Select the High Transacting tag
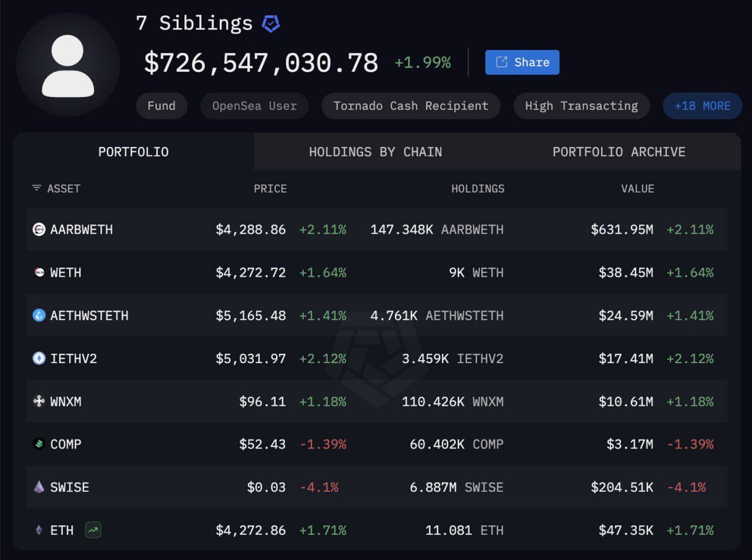This screenshot has height=560, width=752. pyautogui.click(x=581, y=106)
